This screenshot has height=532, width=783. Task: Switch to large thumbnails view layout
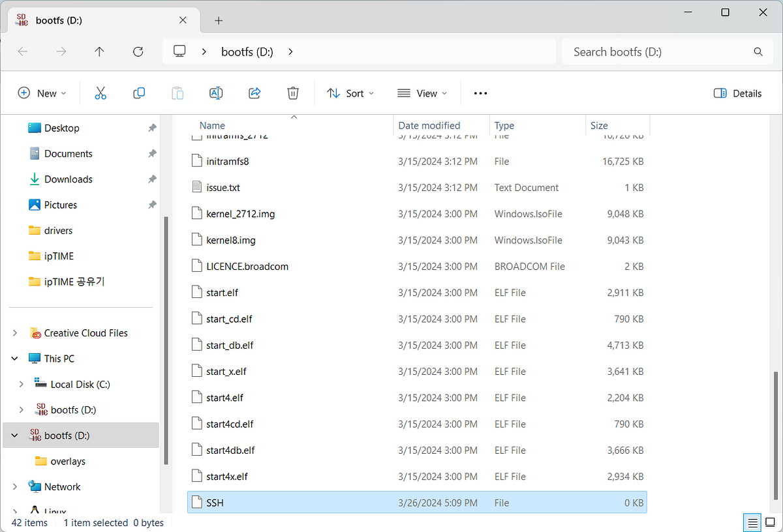click(770, 522)
